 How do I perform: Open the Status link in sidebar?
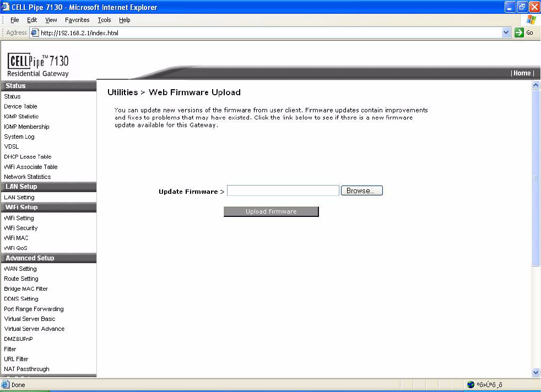coord(13,96)
